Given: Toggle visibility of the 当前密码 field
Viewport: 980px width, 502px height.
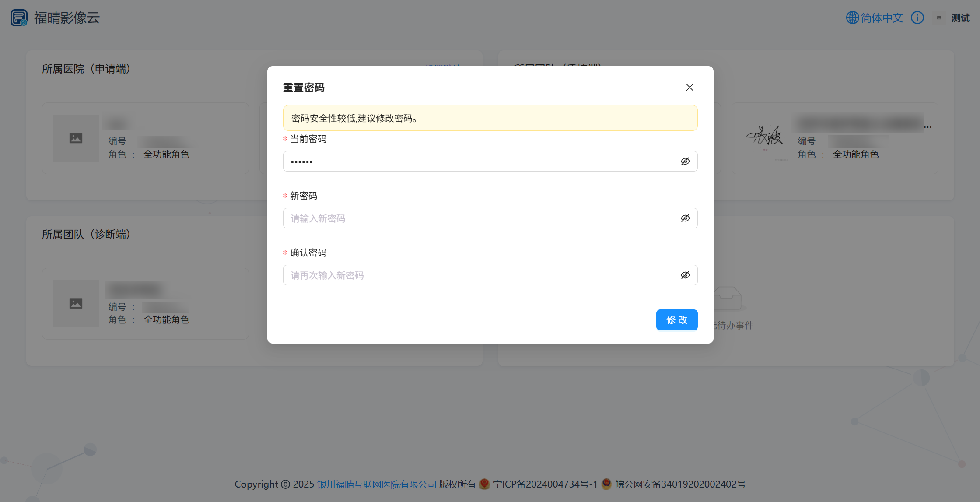Looking at the screenshot, I should pos(685,161).
